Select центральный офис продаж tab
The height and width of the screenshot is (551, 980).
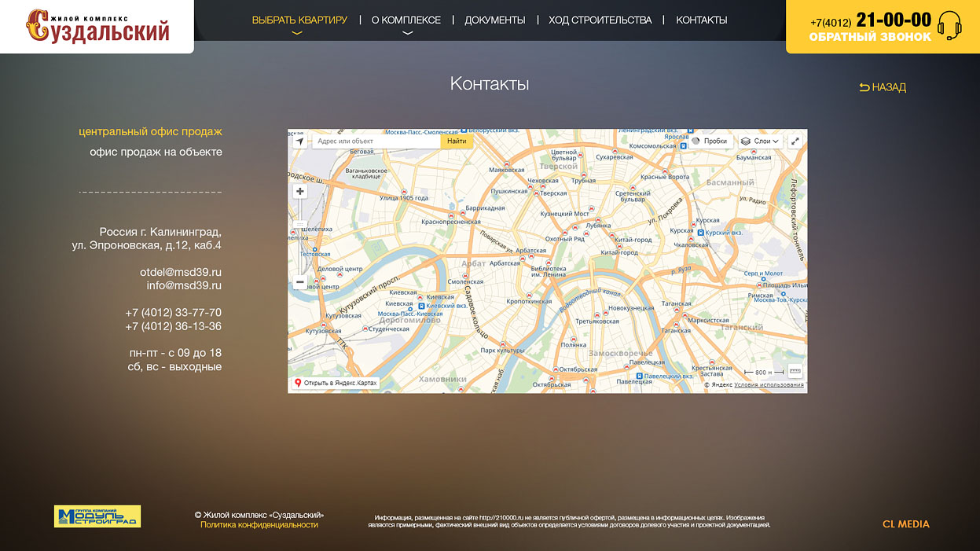(x=150, y=131)
